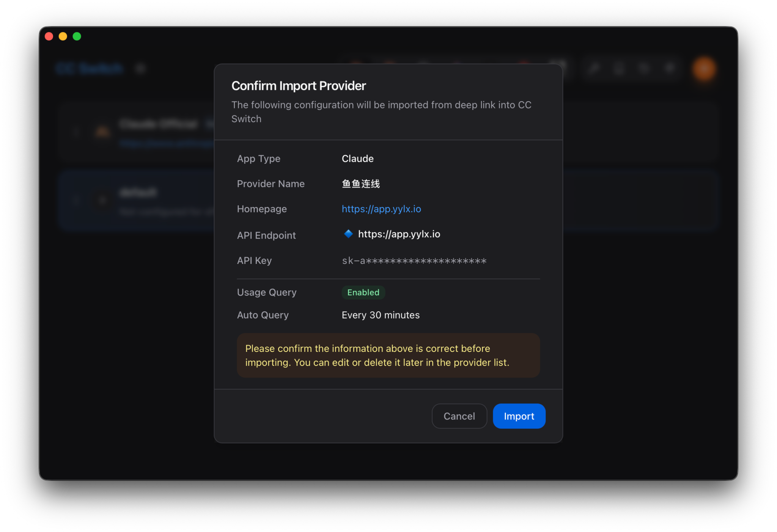Viewport: 777px width, 532px height.
Task: Click the blue diamond icon beside API Endpoint
Action: [348, 234]
